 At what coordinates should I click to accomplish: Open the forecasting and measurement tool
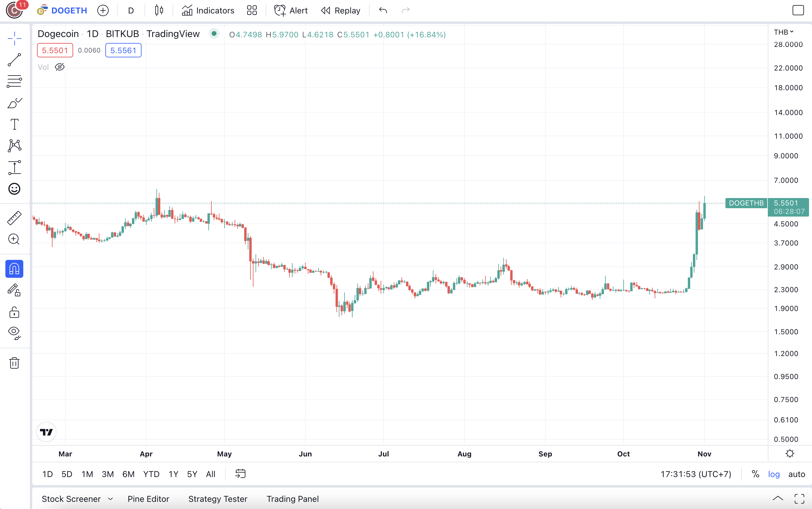point(14,167)
